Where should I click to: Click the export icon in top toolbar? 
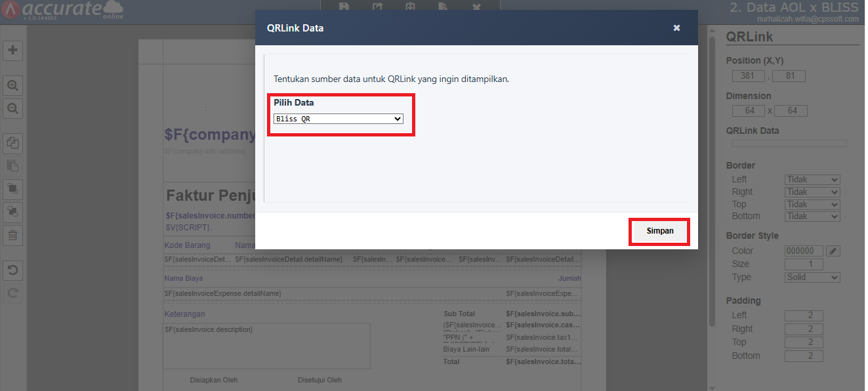coord(377,7)
